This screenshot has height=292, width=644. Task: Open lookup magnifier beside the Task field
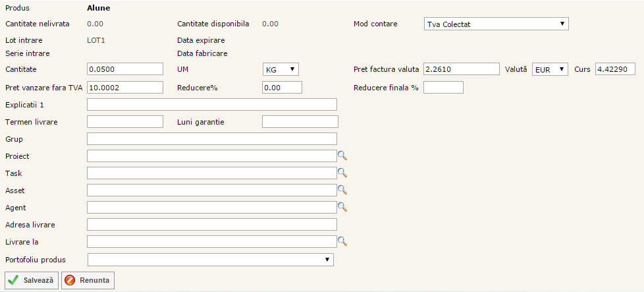(342, 173)
